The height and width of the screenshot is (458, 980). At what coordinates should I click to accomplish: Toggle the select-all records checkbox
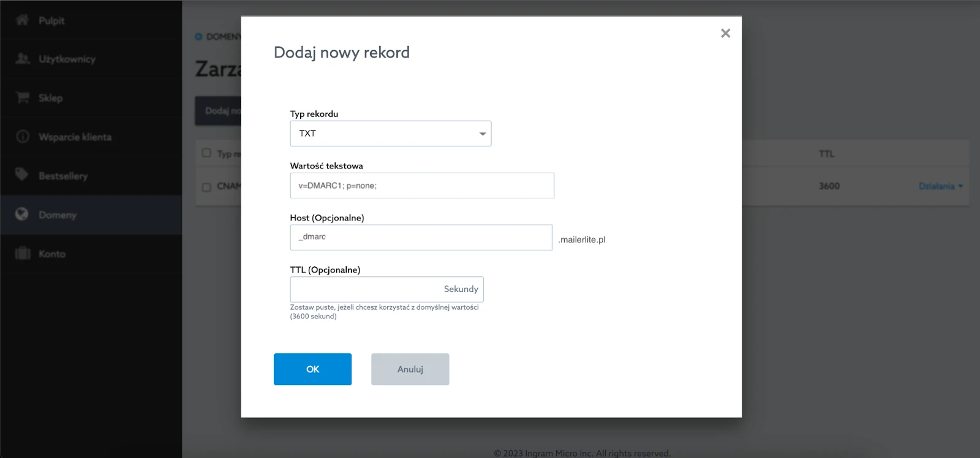point(206,153)
